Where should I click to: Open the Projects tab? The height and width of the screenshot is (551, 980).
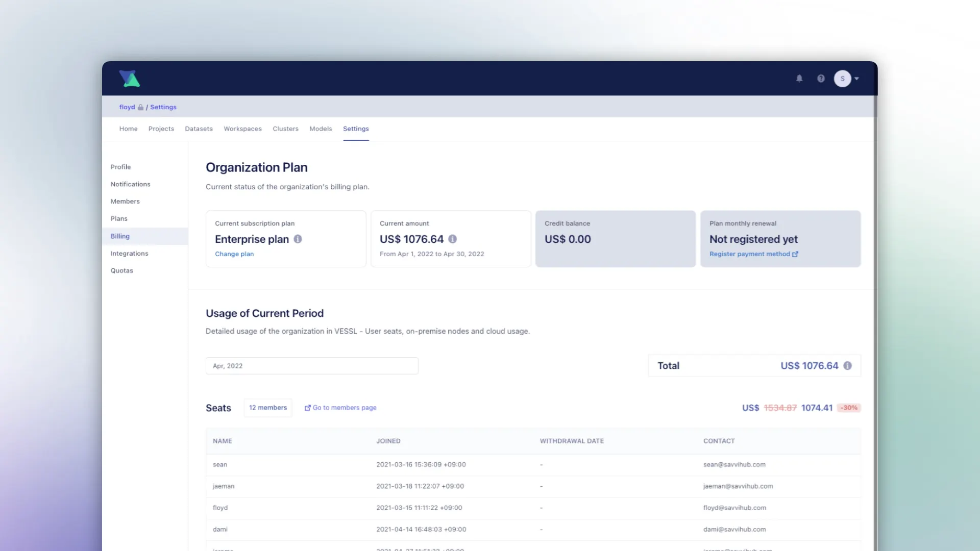point(161,129)
